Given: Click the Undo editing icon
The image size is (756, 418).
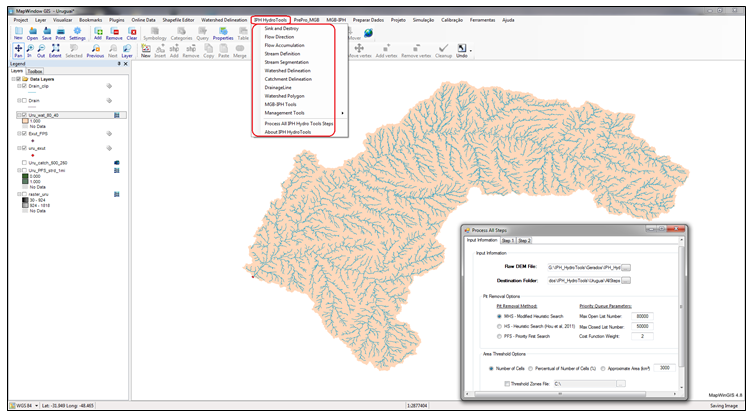Looking at the screenshot, I should pos(461,50).
